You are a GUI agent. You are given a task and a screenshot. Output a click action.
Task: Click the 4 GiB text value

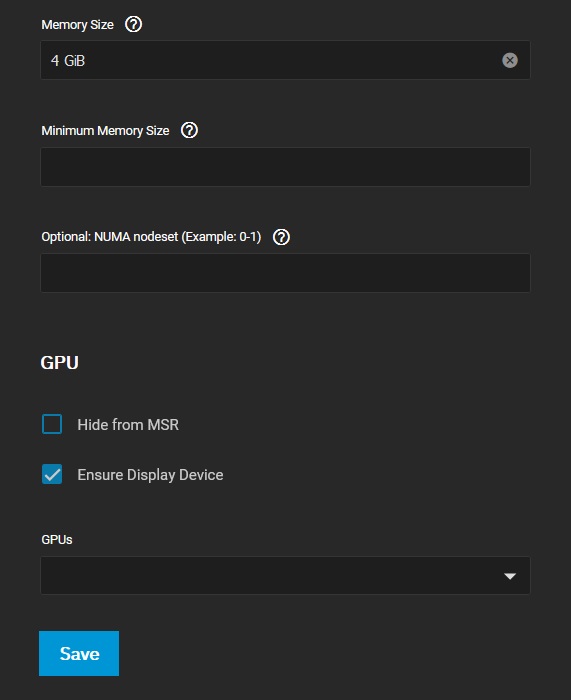coord(68,60)
